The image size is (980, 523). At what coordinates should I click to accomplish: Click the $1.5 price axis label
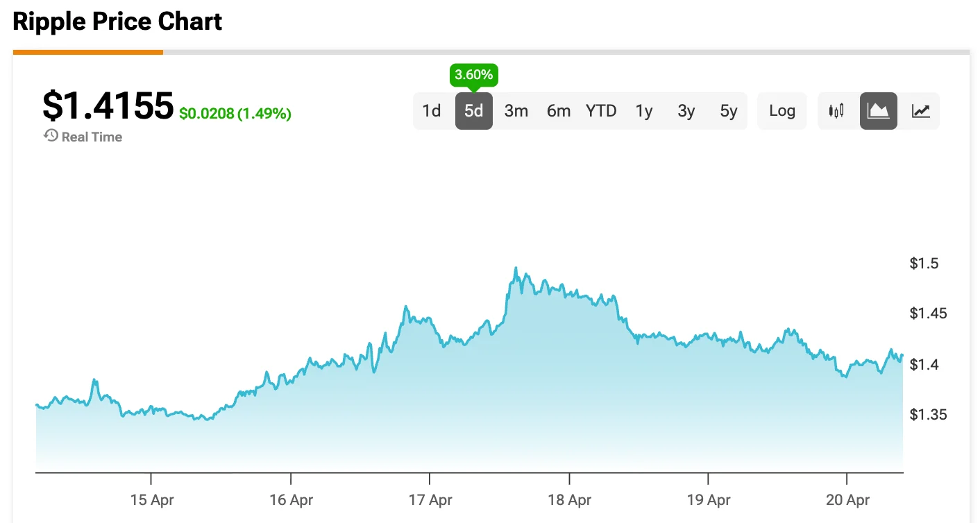pyautogui.click(x=924, y=264)
